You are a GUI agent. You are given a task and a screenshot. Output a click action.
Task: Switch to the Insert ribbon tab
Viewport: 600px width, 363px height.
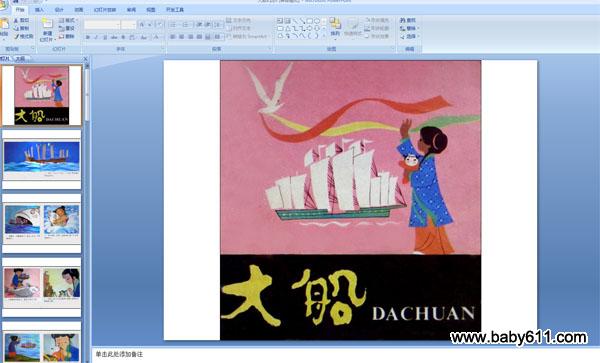pyautogui.click(x=39, y=10)
